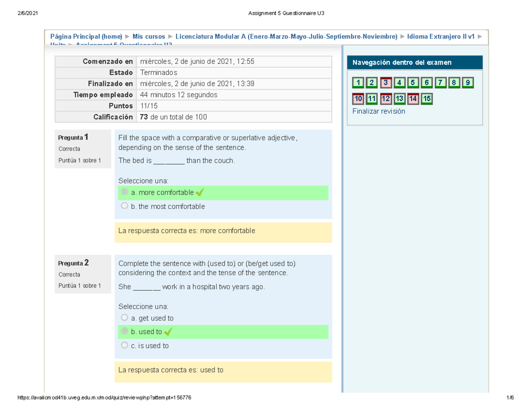Select radio option 'a. more comfortable'

(x=125, y=192)
